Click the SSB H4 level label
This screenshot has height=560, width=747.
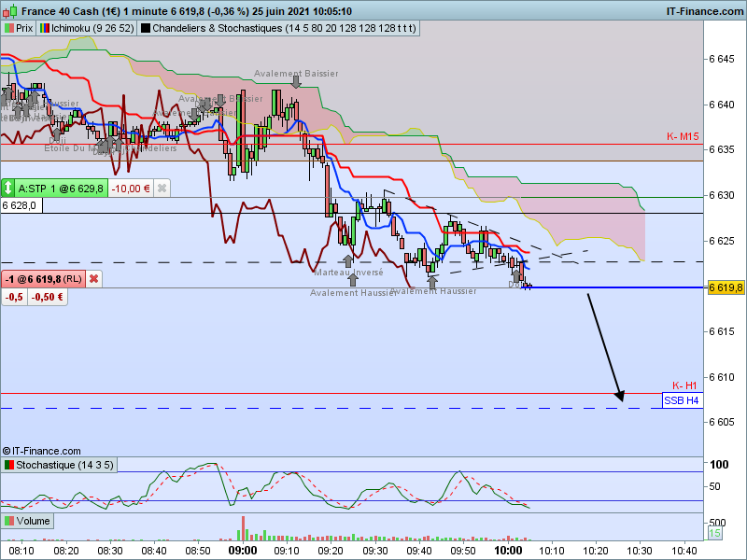pyautogui.click(x=683, y=400)
